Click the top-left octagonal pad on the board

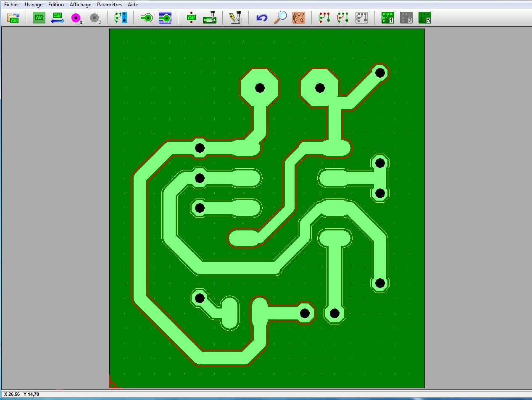[x=260, y=88]
